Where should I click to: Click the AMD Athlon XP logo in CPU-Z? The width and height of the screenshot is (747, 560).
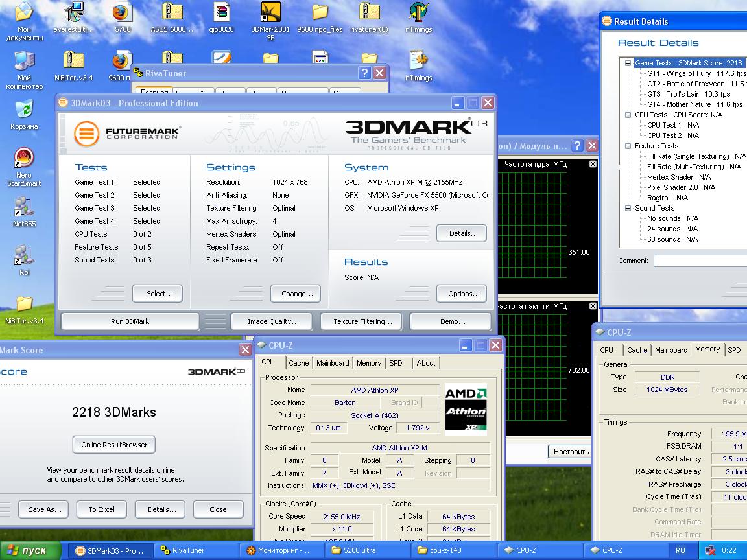(466, 409)
